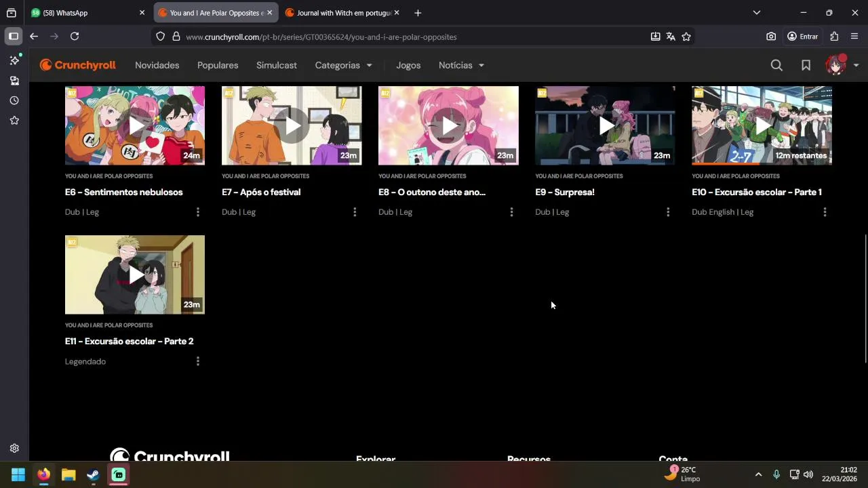868x488 pixels.
Task: Open tracking protection shield icon
Action: [160, 37]
